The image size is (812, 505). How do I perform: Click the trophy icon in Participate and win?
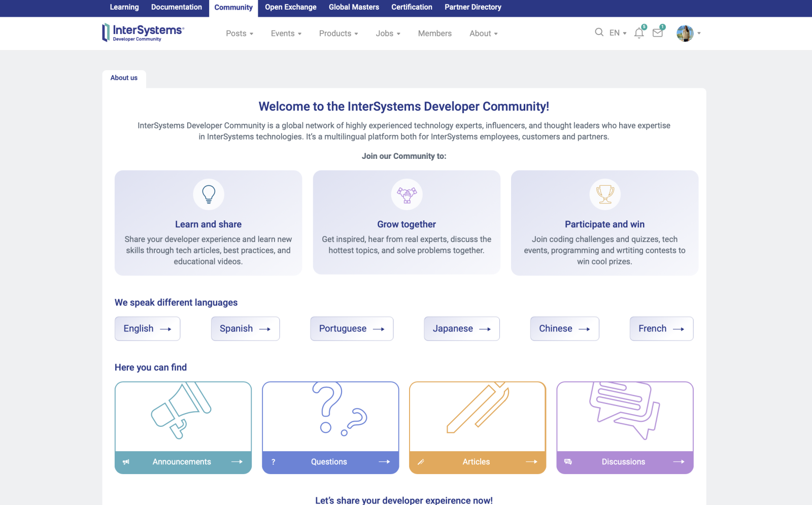click(605, 194)
